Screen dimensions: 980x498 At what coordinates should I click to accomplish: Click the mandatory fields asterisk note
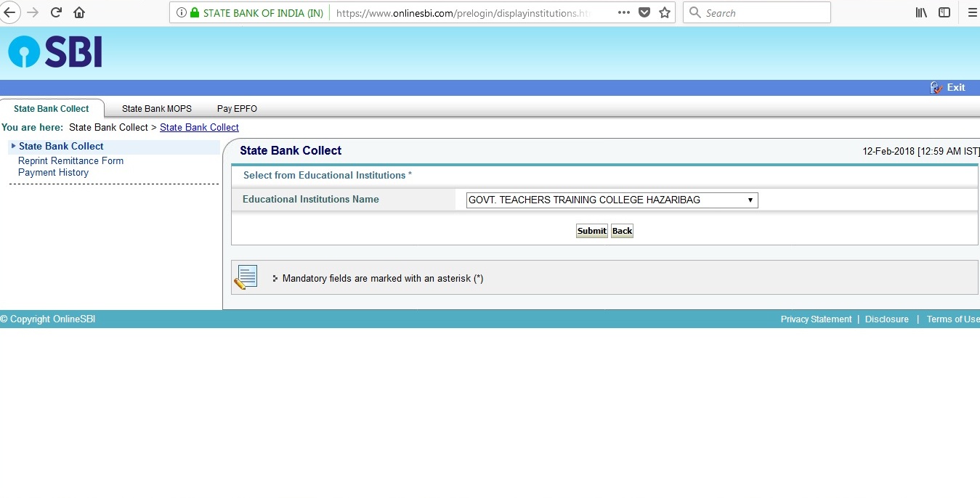point(383,279)
